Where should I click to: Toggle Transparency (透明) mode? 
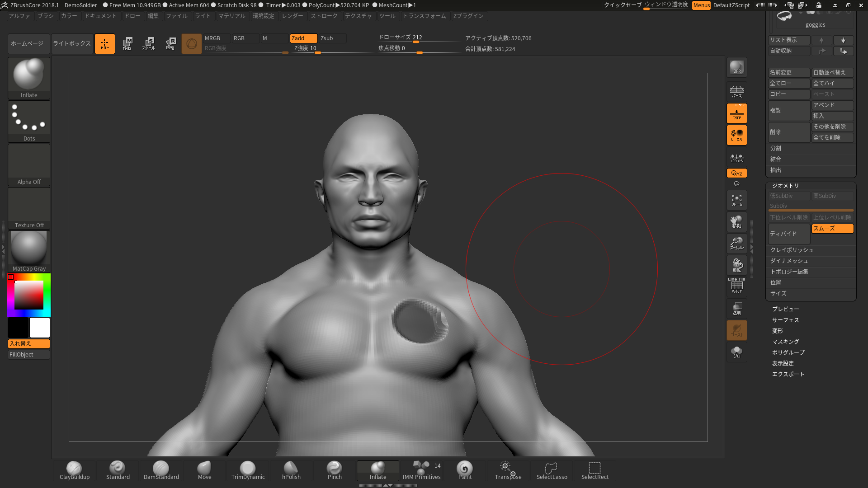(x=737, y=309)
